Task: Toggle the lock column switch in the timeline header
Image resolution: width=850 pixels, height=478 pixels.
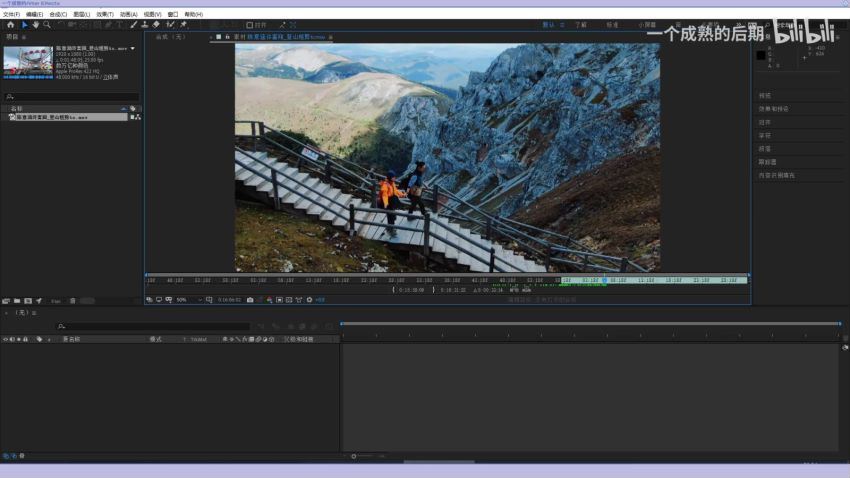Action: pos(25,339)
